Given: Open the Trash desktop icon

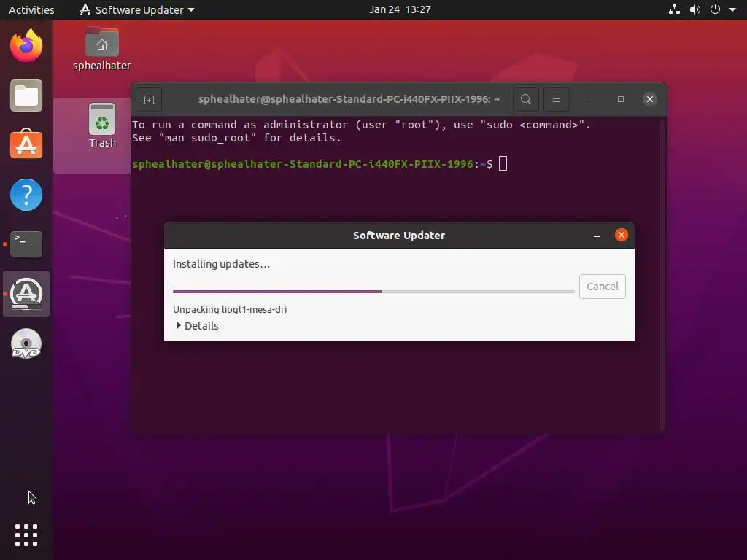Looking at the screenshot, I should click(x=102, y=125).
